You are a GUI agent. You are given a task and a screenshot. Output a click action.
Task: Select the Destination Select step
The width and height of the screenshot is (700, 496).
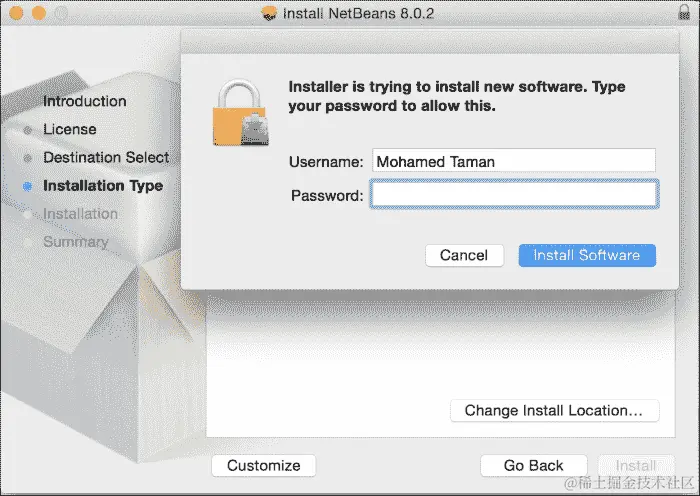pos(106,158)
